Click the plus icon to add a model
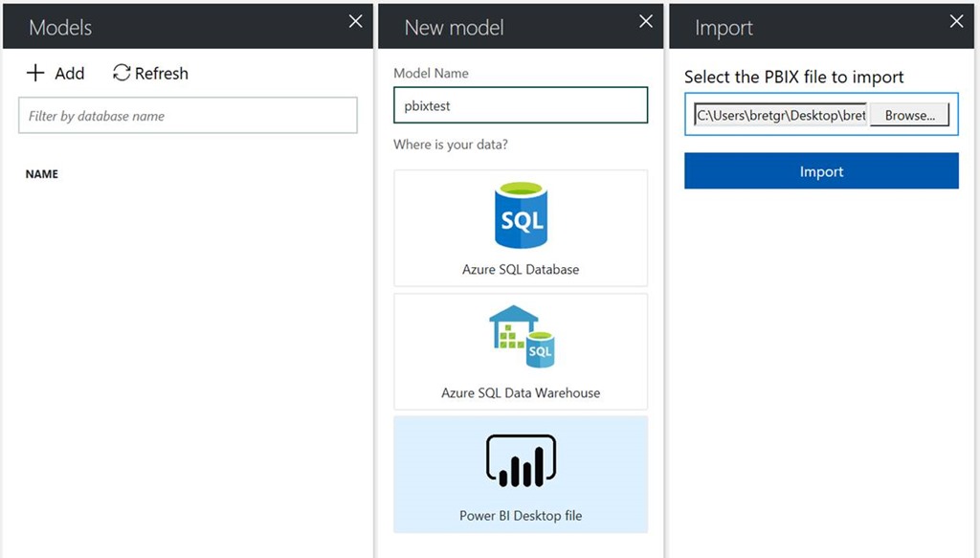The image size is (980, 558). point(35,73)
